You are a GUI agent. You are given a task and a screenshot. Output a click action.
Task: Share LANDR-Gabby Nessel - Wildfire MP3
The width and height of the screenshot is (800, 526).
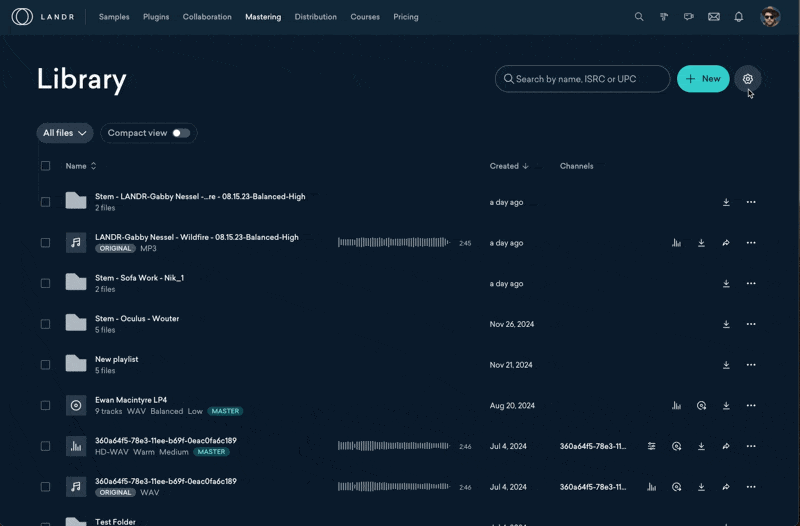726,243
